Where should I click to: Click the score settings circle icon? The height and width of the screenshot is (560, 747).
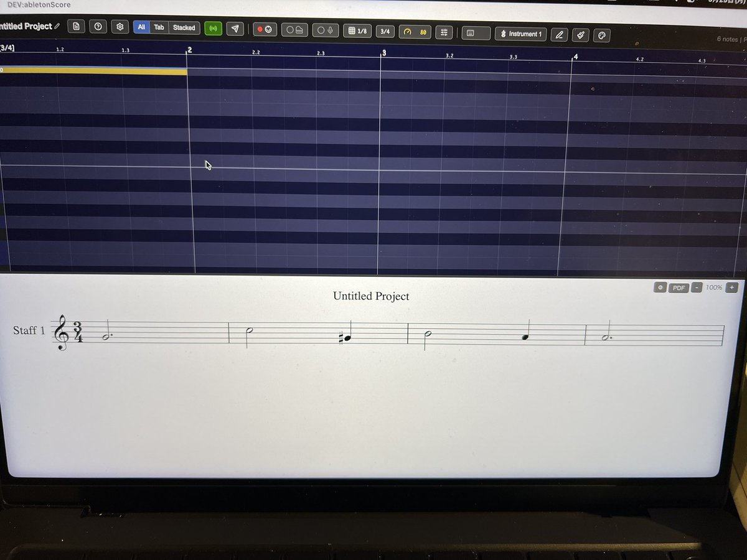pos(660,287)
